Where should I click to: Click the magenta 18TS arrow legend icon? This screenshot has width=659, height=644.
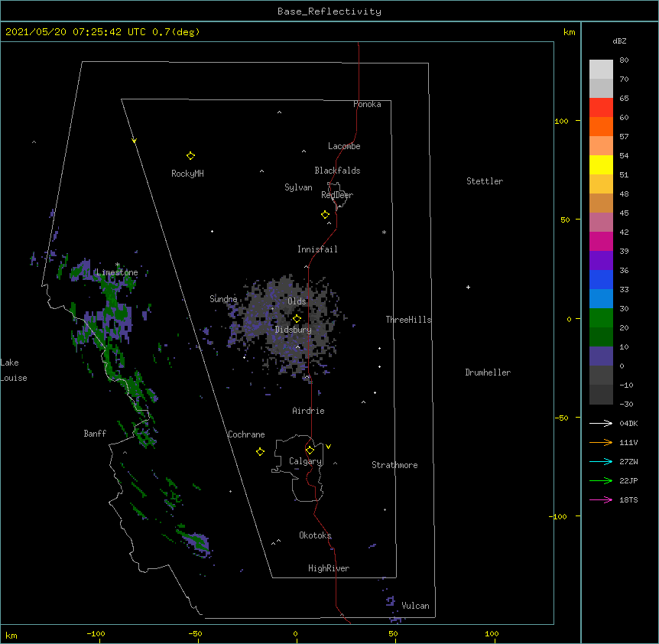pos(601,499)
